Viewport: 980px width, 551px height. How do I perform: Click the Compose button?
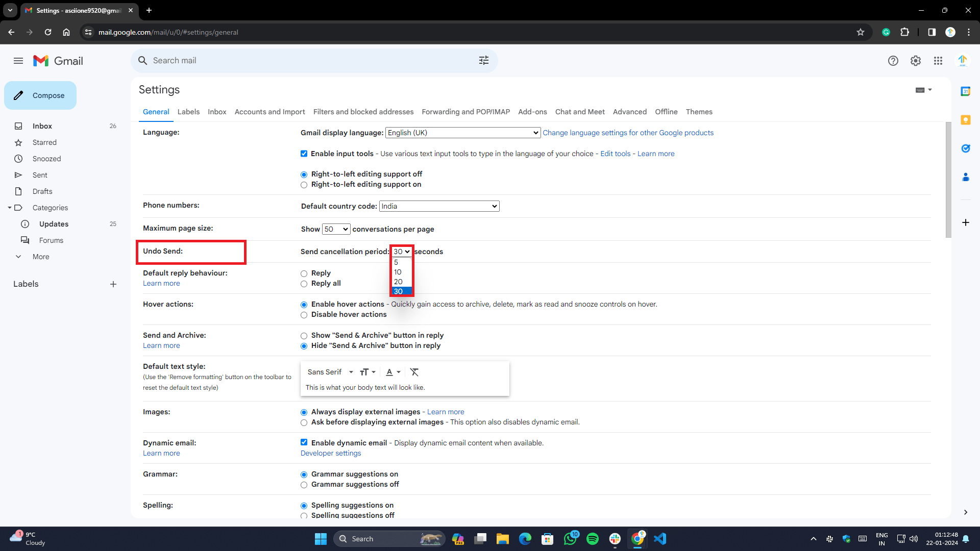tap(40, 95)
